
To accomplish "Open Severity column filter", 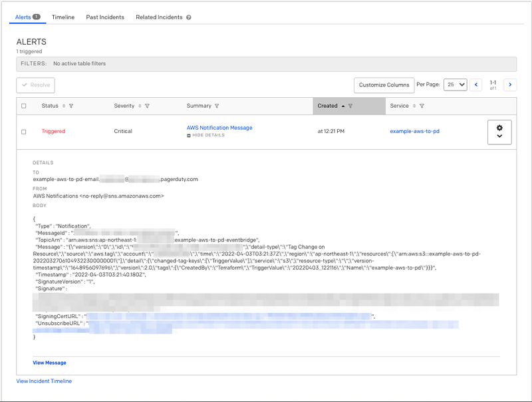I will (x=147, y=106).
